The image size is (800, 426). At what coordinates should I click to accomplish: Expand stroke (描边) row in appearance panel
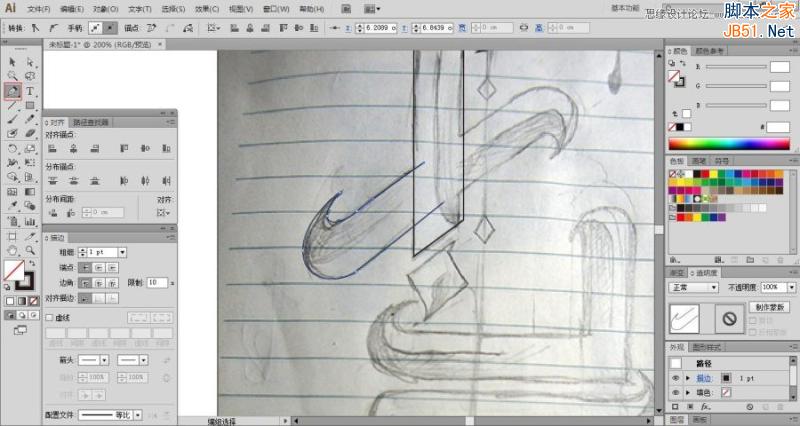tap(688, 378)
